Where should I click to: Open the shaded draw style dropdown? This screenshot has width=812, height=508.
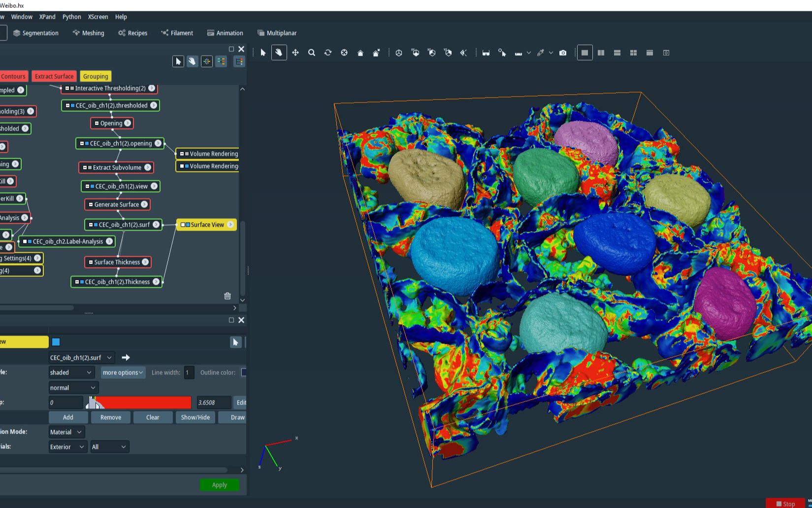(71, 373)
